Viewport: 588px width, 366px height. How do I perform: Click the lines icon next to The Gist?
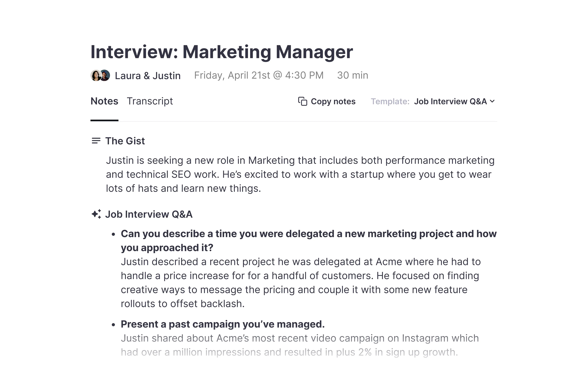96,141
